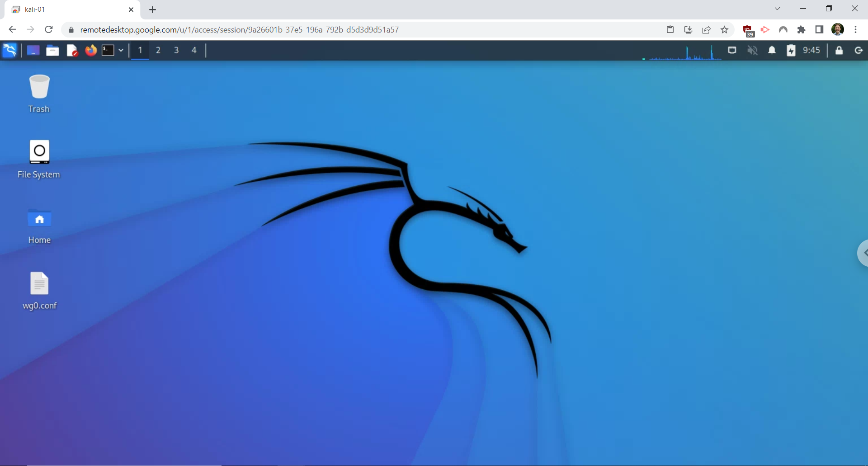This screenshot has height=466, width=868.
Task: Open the remote desktop side panel arrow
Action: tap(863, 253)
